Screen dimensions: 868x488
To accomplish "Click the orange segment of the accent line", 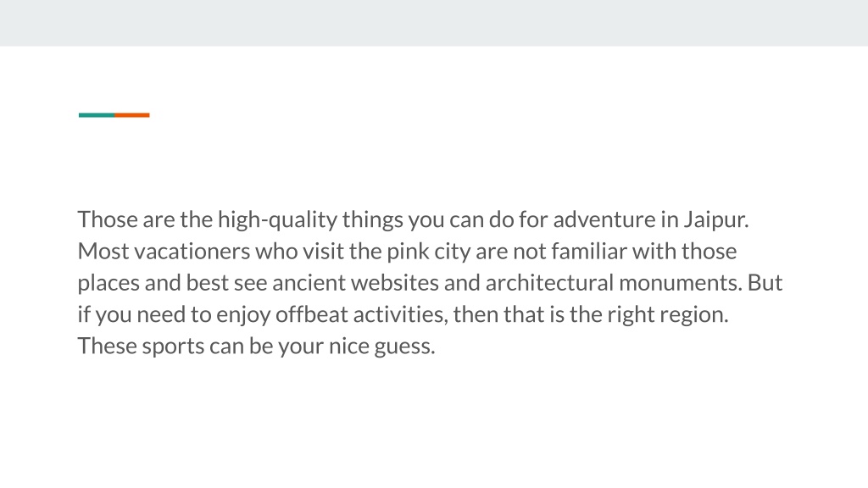I will pyautogui.click(x=132, y=115).
